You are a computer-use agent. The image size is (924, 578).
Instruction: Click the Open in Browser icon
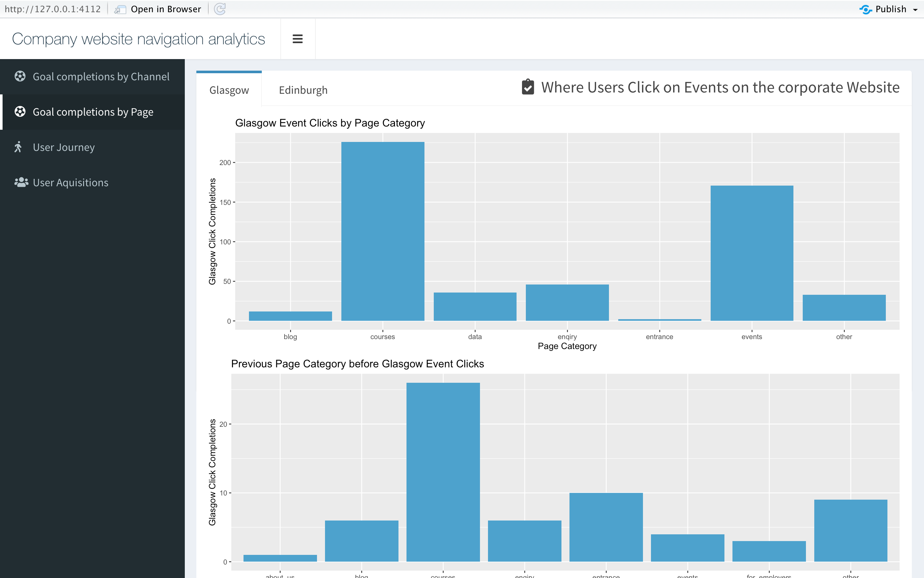[120, 9]
